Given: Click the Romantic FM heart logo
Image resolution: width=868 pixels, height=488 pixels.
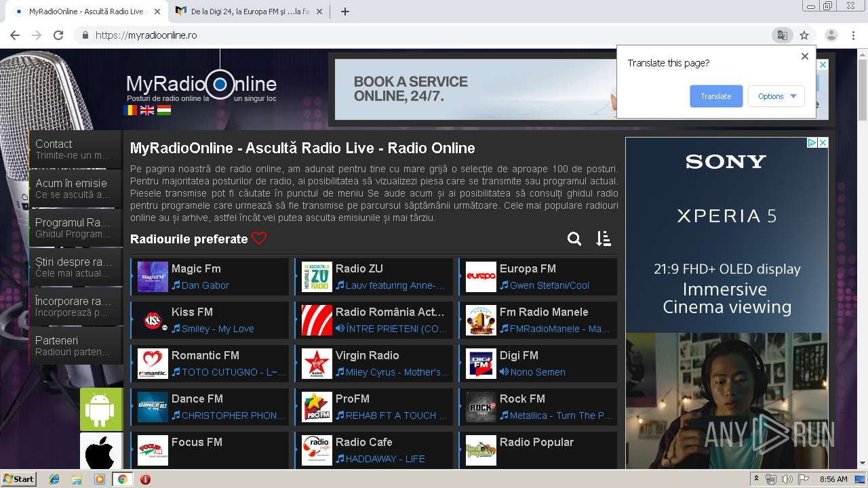Looking at the screenshot, I should (x=153, y=363).
